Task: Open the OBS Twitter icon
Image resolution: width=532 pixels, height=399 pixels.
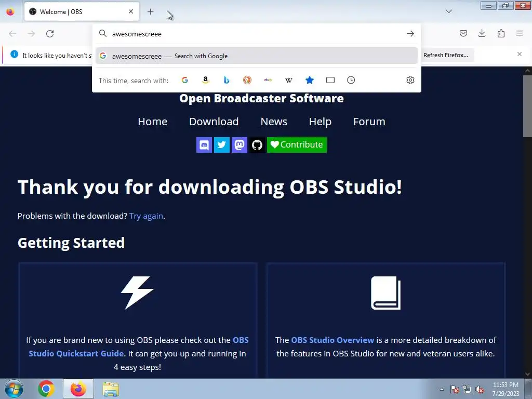Action: [222, 145]
